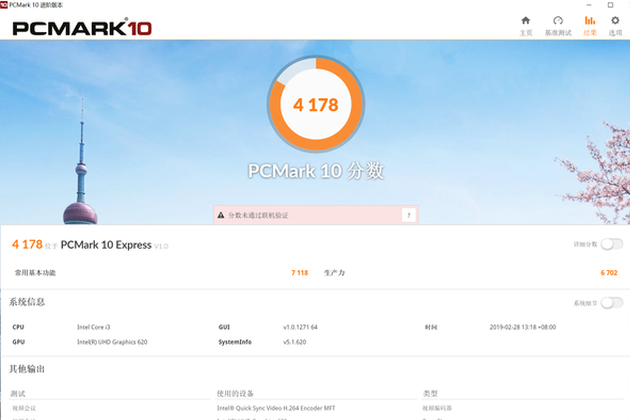This screenshot has width=630, height=420.
Task: Click the 测试 column header
Action: click(x=18, y=393)
